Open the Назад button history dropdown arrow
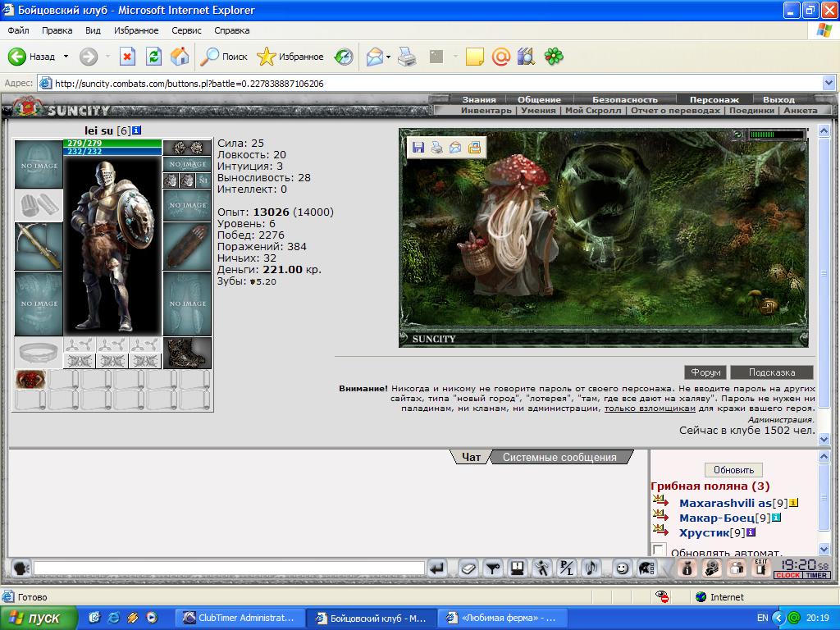The image size is (840, 630). [66, 57]
